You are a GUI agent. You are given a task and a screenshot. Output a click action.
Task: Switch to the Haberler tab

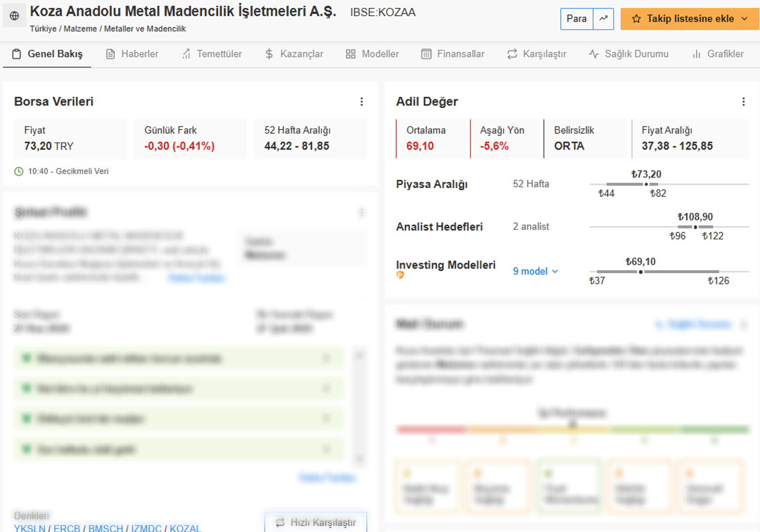click(132, 54)
